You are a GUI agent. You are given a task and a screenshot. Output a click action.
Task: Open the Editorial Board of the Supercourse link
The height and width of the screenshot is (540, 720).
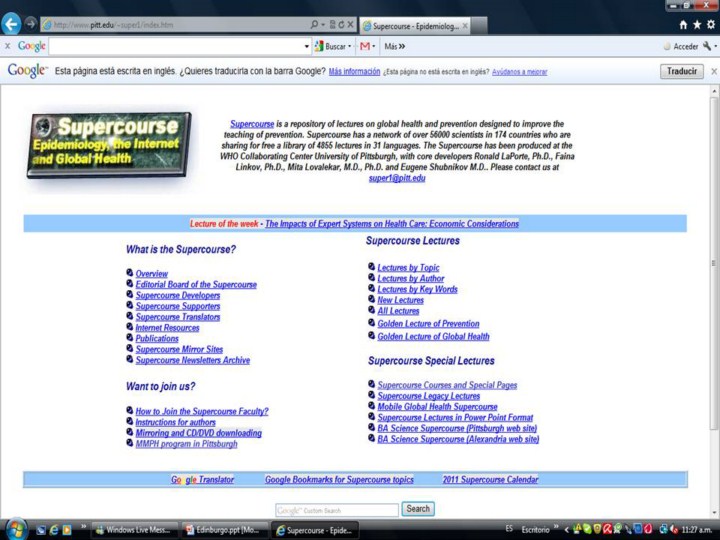pos(196,285)
